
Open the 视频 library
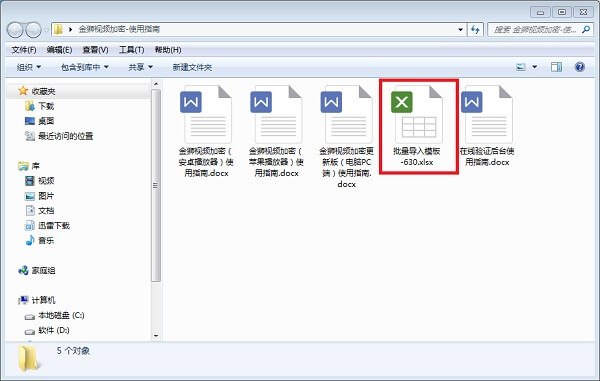[x=46, y=181]
